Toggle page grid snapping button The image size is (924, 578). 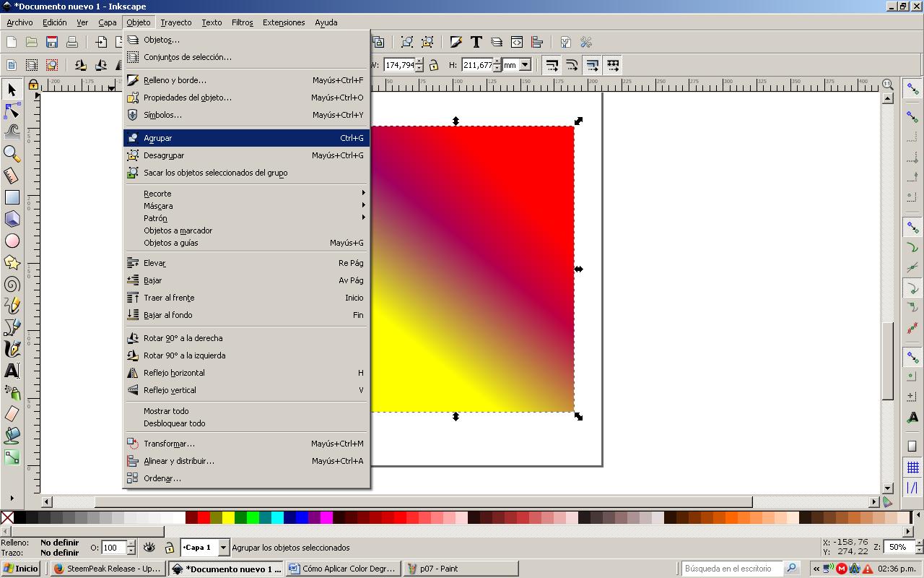point(912,467)
